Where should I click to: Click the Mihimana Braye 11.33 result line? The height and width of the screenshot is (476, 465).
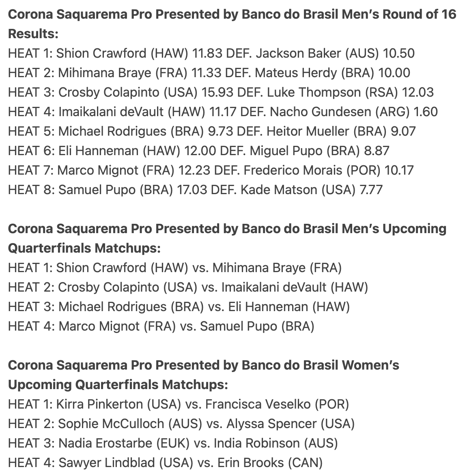click(x=209, y=73)
